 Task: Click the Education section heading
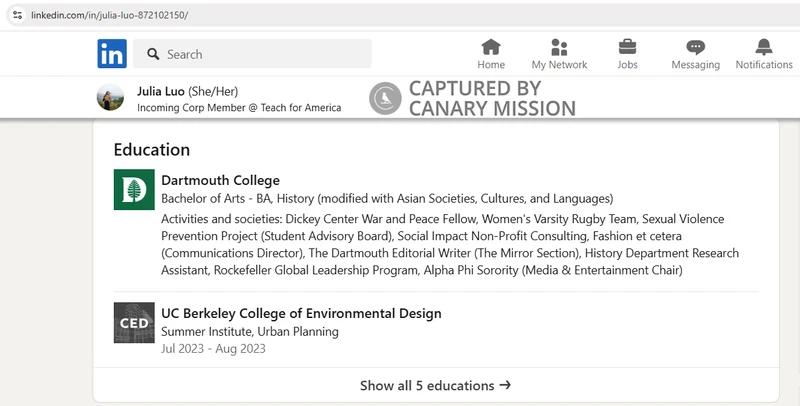pyautogui.click(x=152, y=150)
